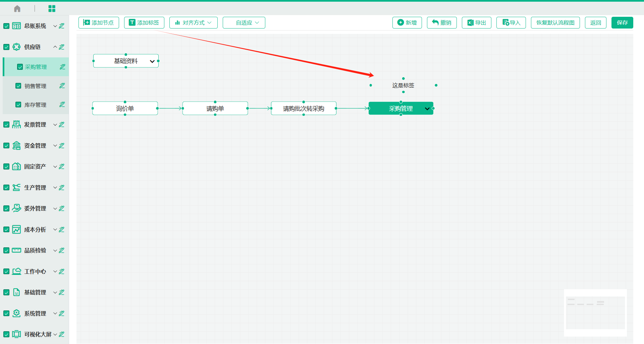Click the 新增 button
The width and height of the screenshot is (644, 344).
pos(407,22)
